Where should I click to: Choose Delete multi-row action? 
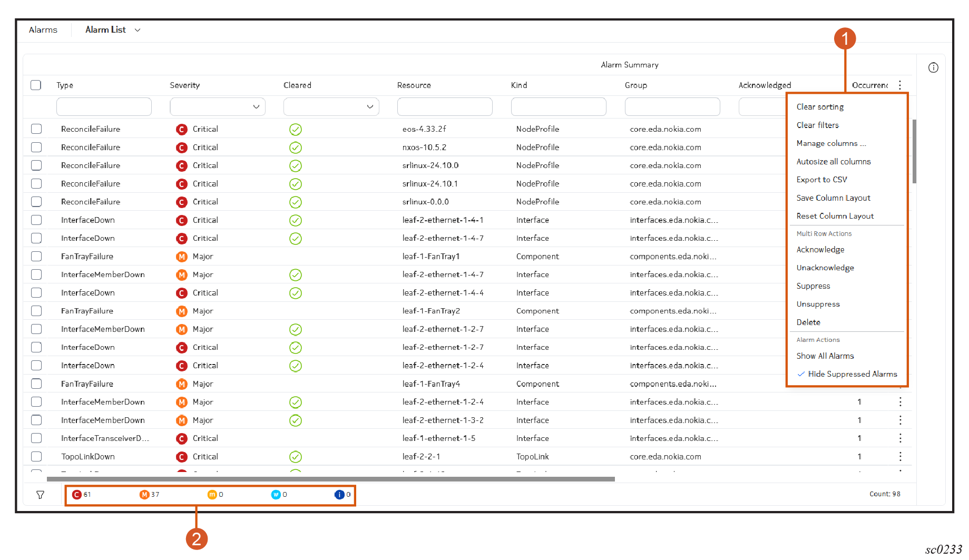808,322
